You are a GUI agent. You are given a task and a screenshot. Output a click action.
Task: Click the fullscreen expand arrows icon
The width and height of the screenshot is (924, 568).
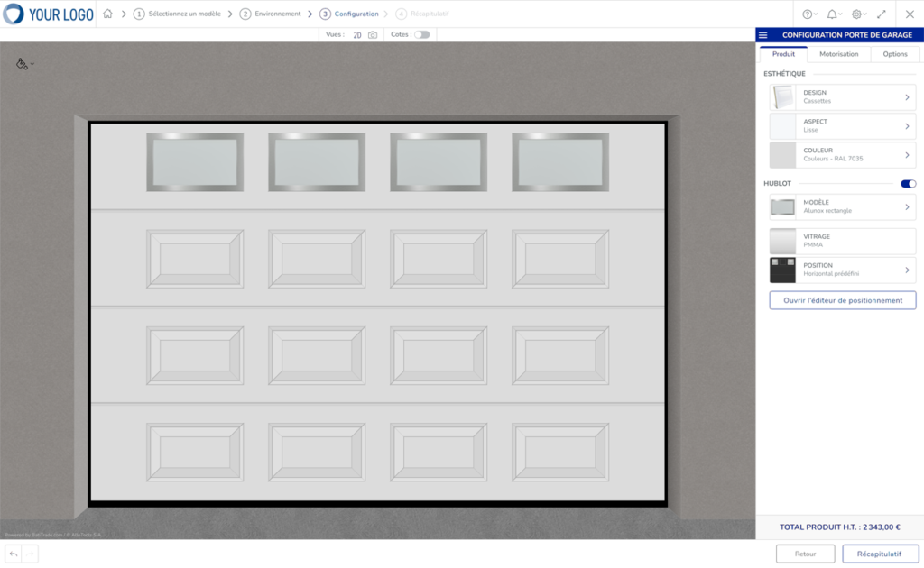click(x=882, y=14)
